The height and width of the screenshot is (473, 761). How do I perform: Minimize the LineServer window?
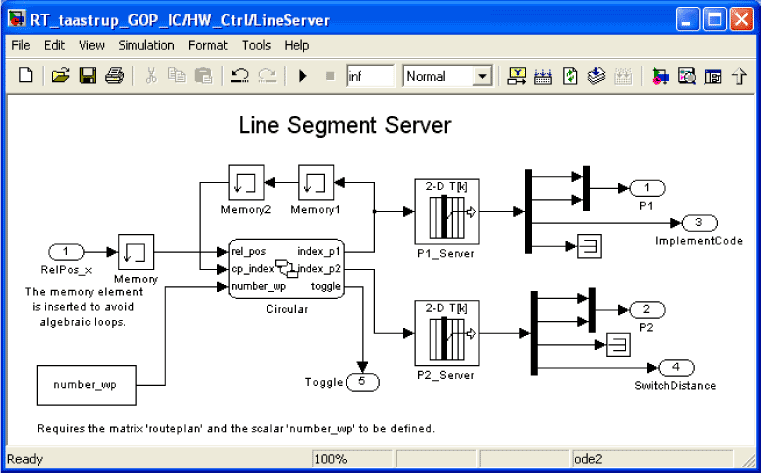point(687,20)
